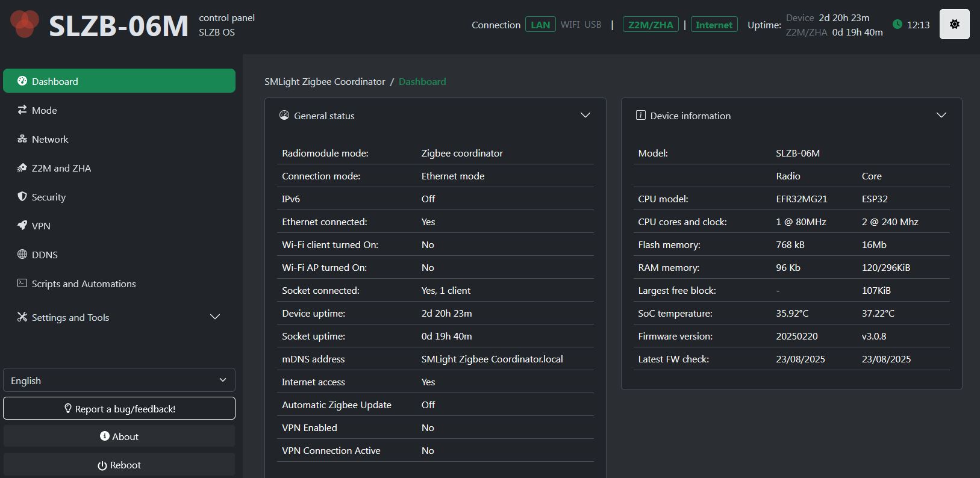Screen dimensions: 980x478
Task: Expand the Settings and Tools submenu
Action: tap(214, 317)
